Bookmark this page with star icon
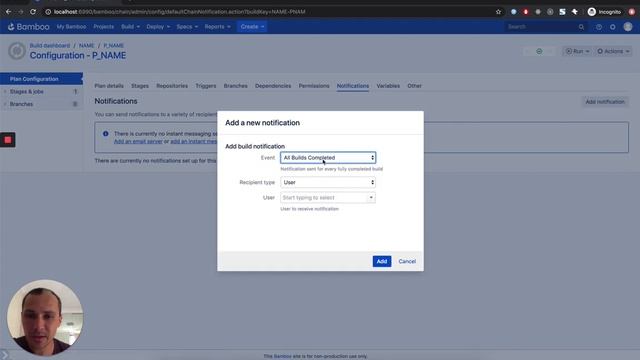This screenshot has width=640, height=360. tap(498, 12)
